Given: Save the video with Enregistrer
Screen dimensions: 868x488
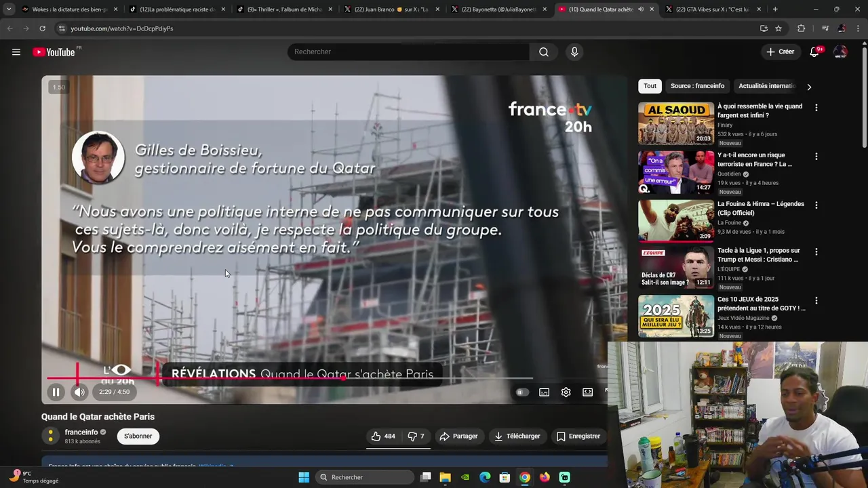Looking at the screenshot, I should tap(578, 436).
